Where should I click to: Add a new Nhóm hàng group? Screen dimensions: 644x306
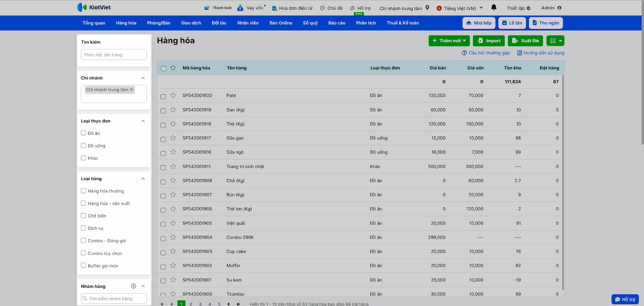coord(134,286)
